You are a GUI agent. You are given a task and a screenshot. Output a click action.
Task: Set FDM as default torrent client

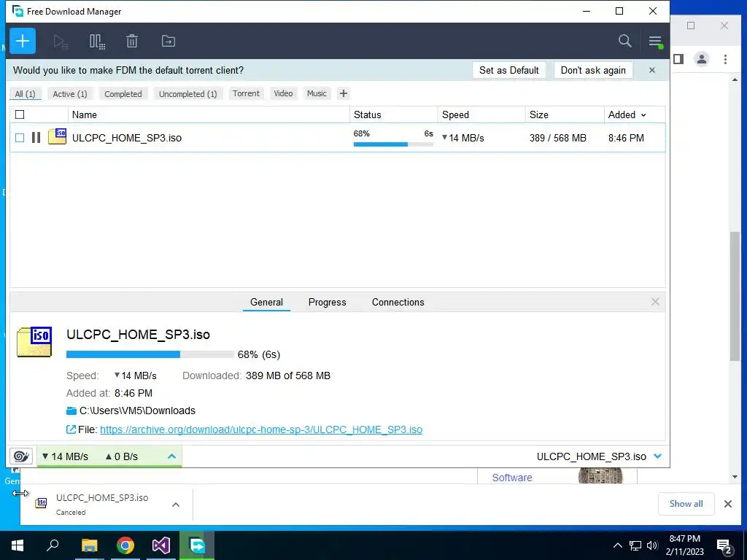(x=508, y=71)
